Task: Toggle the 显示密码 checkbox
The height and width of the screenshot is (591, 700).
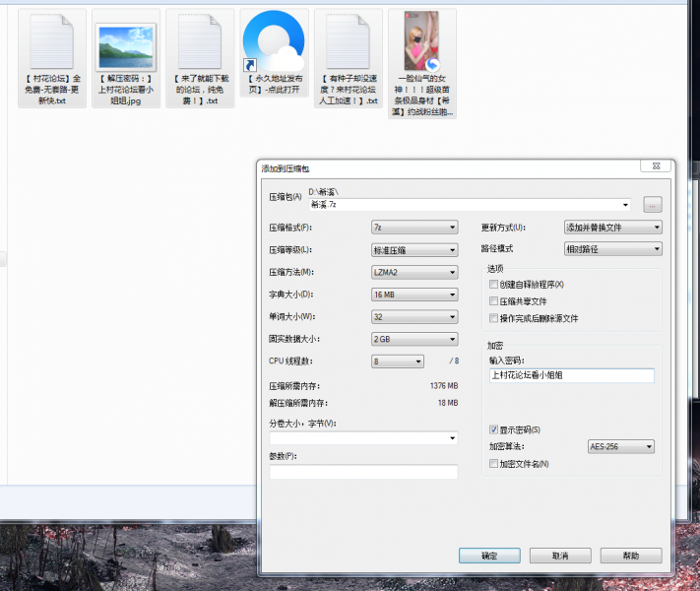Action: [x=494, y=430]
